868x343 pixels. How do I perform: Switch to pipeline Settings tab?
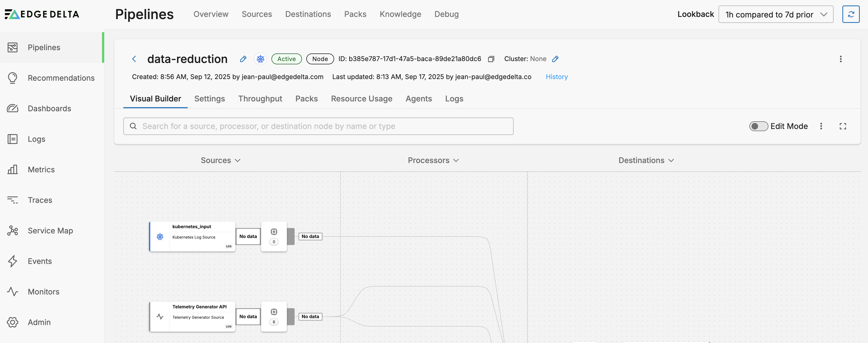click(x=209, y=99)
